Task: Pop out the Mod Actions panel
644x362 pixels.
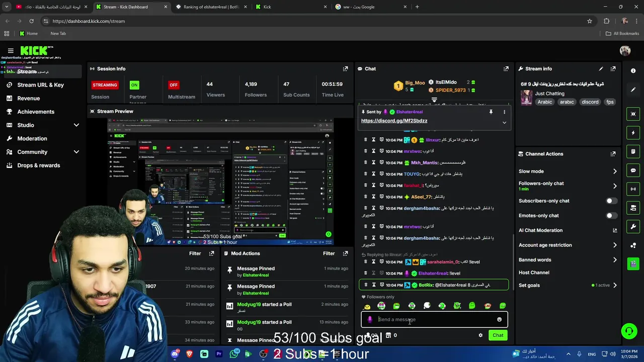Action: [345, 253]
